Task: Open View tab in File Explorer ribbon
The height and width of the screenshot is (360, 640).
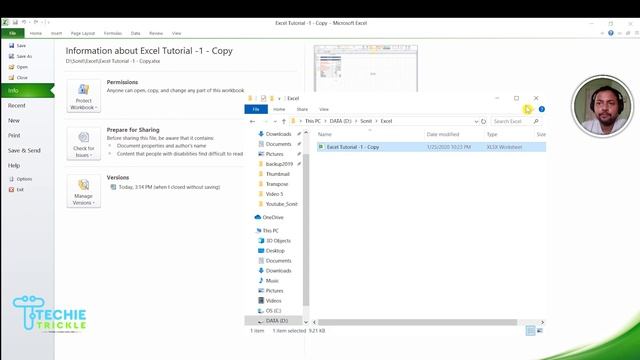Action: (324, 109)
